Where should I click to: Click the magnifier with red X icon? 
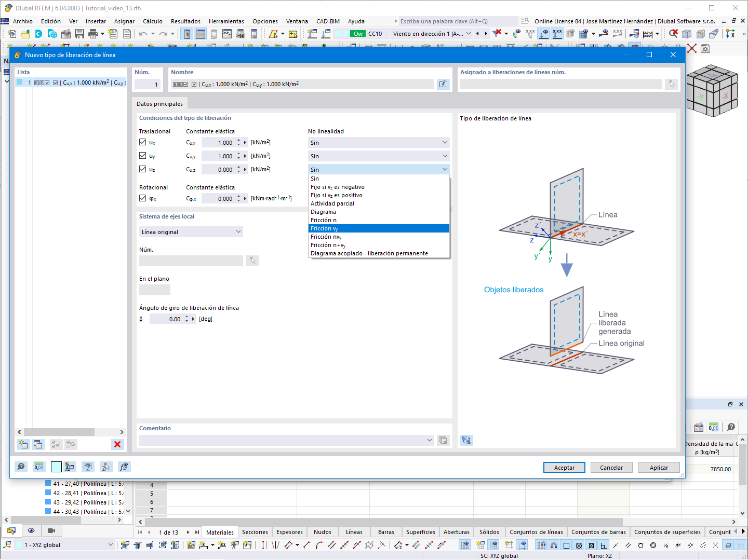[673, 33]
